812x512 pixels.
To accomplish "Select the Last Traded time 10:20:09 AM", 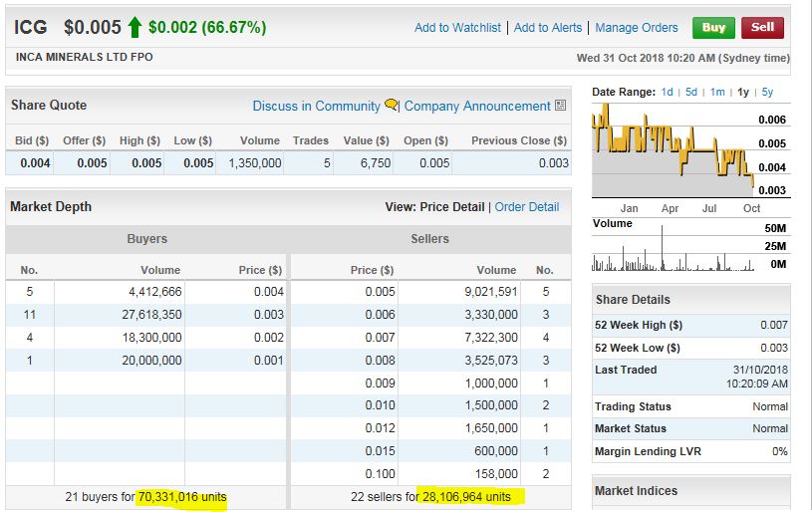I will [756, 384].
